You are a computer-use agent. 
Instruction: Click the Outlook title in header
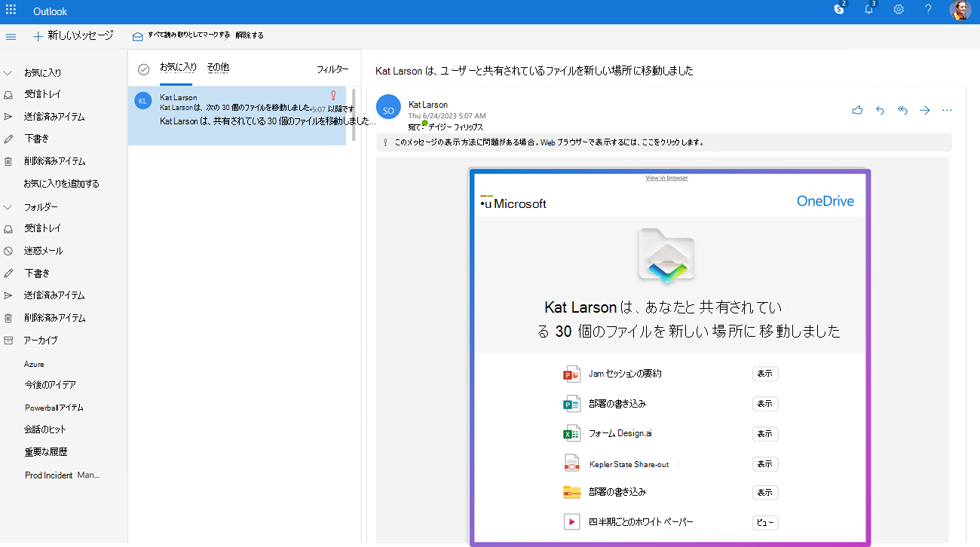(x=51, y=11)
